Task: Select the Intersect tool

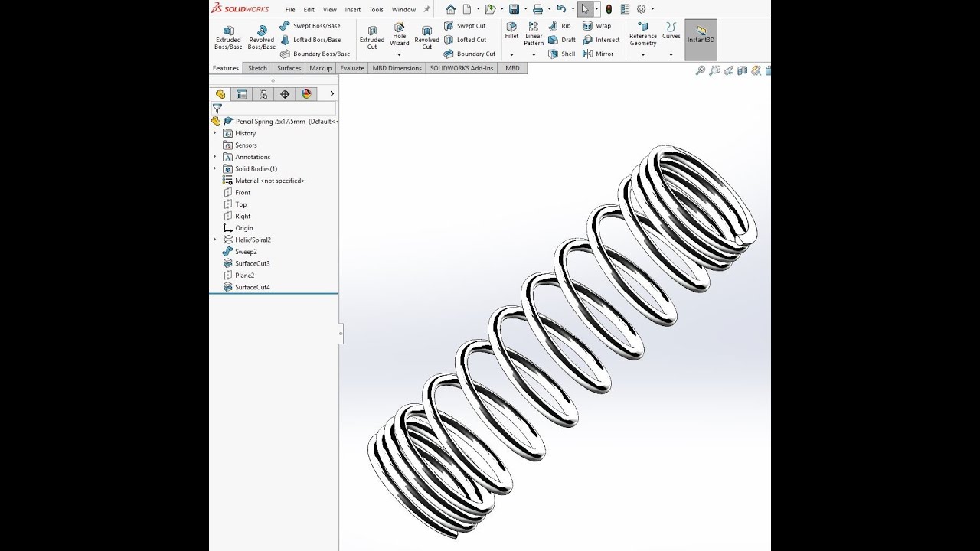Action: 601,40
